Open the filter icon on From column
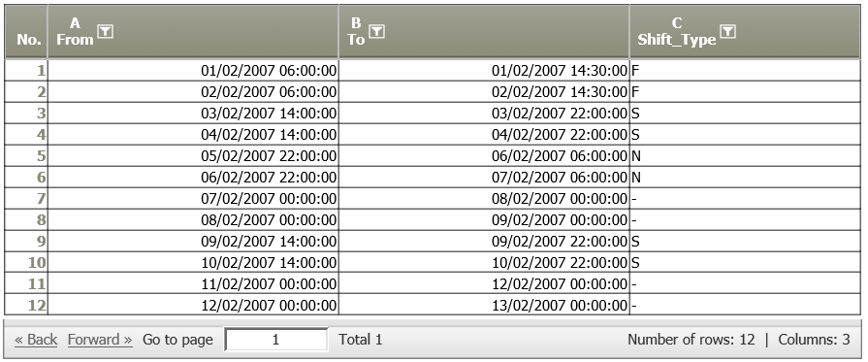868x362 pixels. [x=105, y=32]
